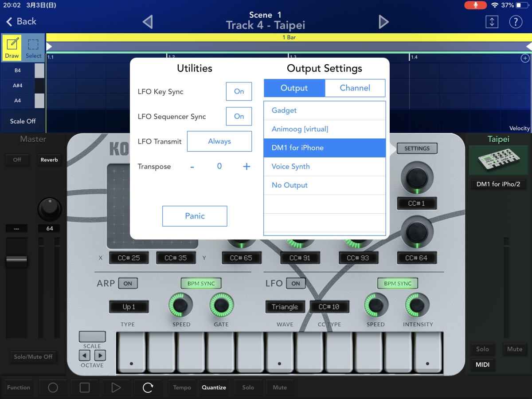Activate the Select marquee tool
Screen dimensions: 532x399
(33, 47)
